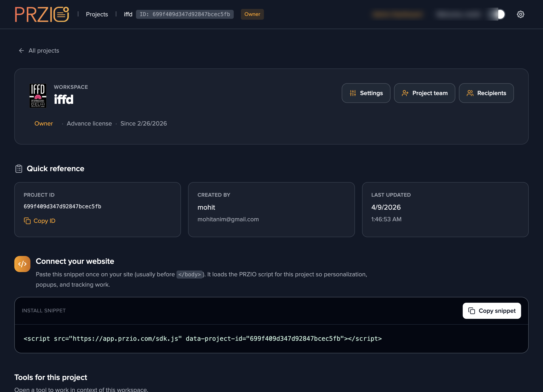Click the add-user icon on Project team
Screen dimensions: 543x392
tap(405, 93)
